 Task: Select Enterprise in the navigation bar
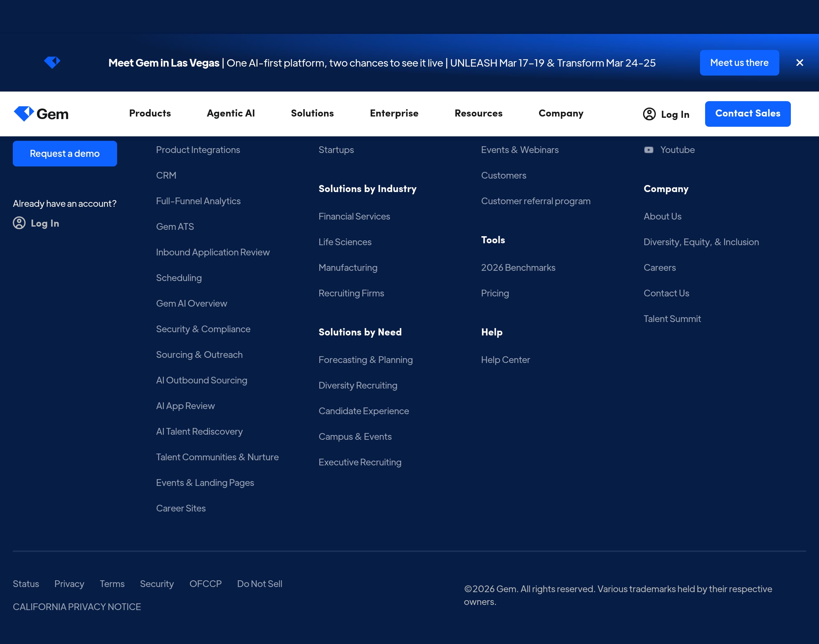tap(394, 114)
